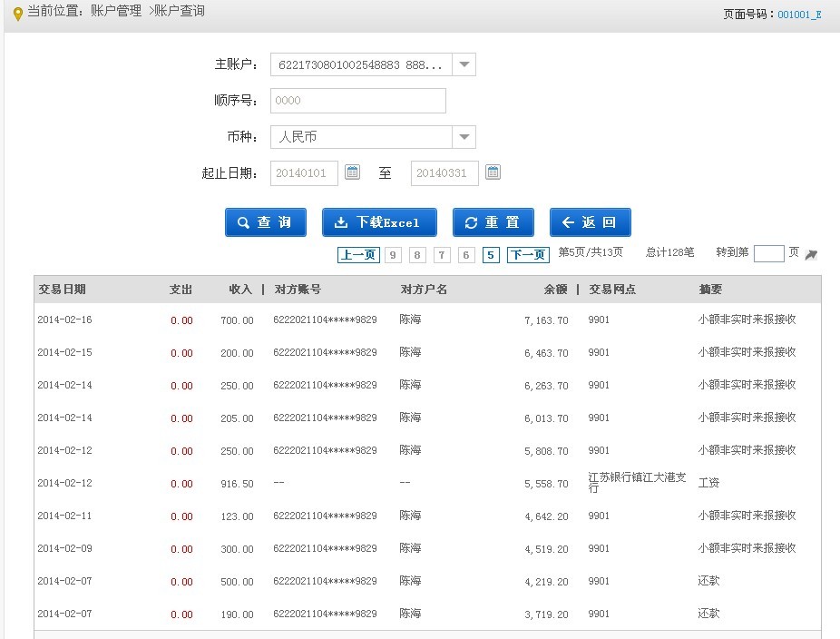Go to next page via 下一页
840x639 pixels.
527,255
